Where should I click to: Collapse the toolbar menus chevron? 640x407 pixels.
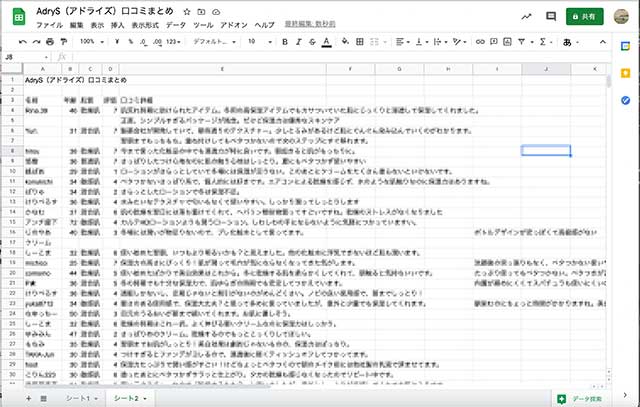point(602,42)
